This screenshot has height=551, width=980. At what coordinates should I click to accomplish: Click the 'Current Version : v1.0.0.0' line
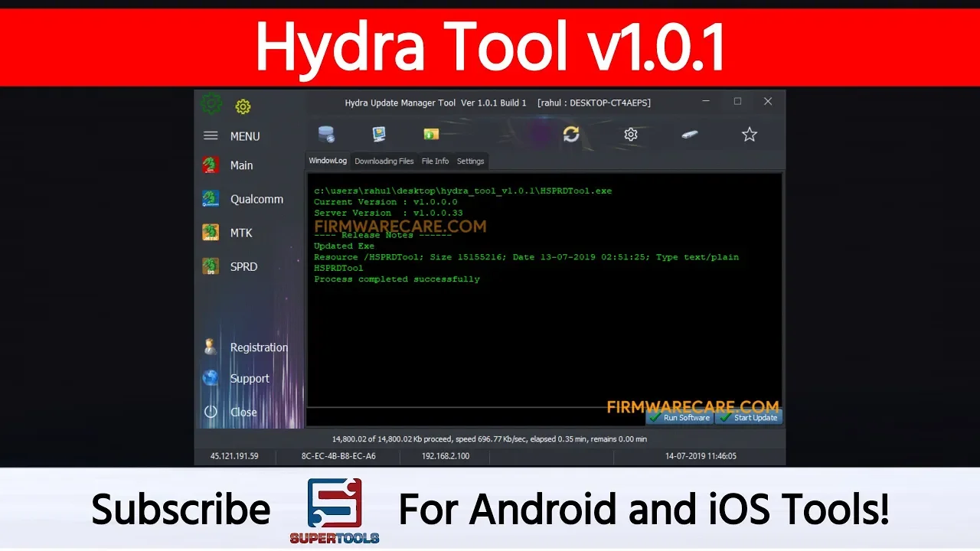(x=386, y=202)
